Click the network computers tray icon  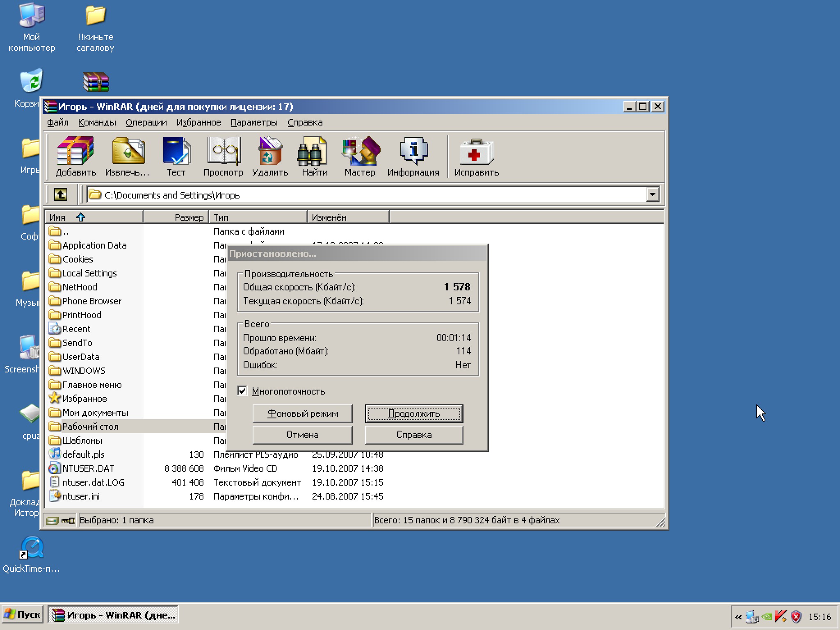pos(752,616)
